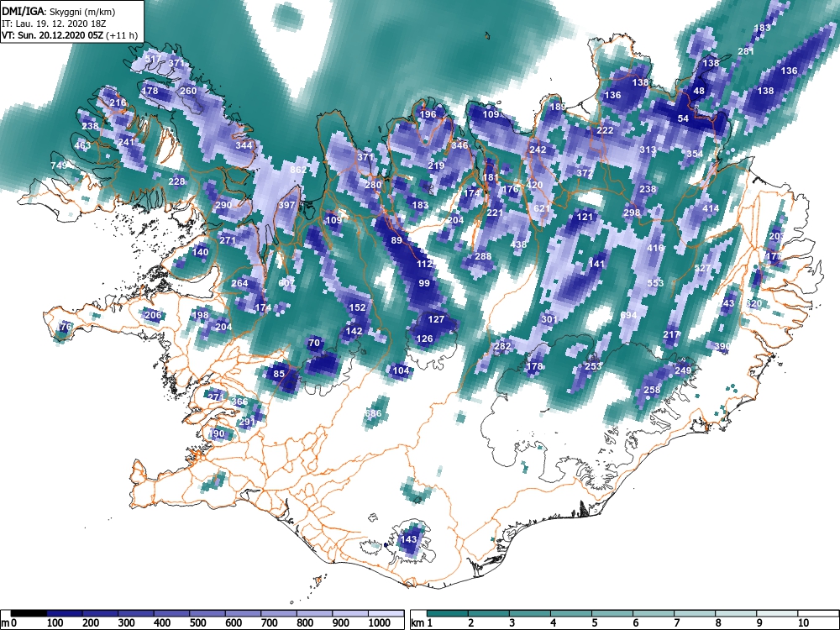This screenshot has width=840, height=630.
Task: Click visibility value 70 on the map
Action: pos(314,343)
